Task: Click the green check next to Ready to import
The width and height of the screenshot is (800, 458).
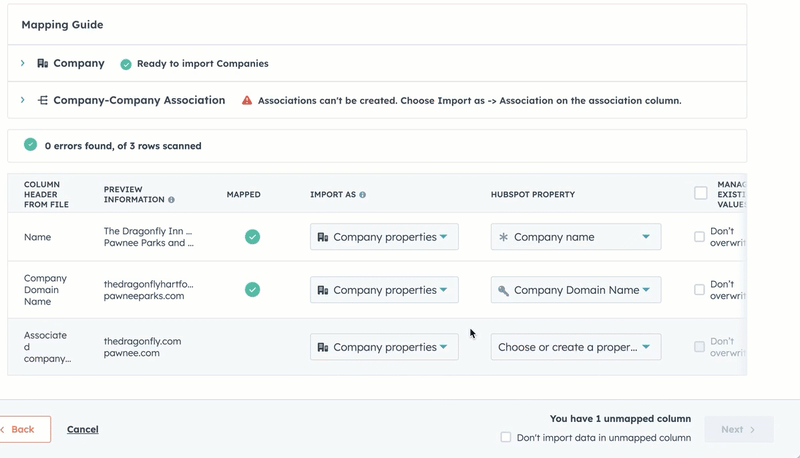Action: pyautogui.click(x=126, y=64)
